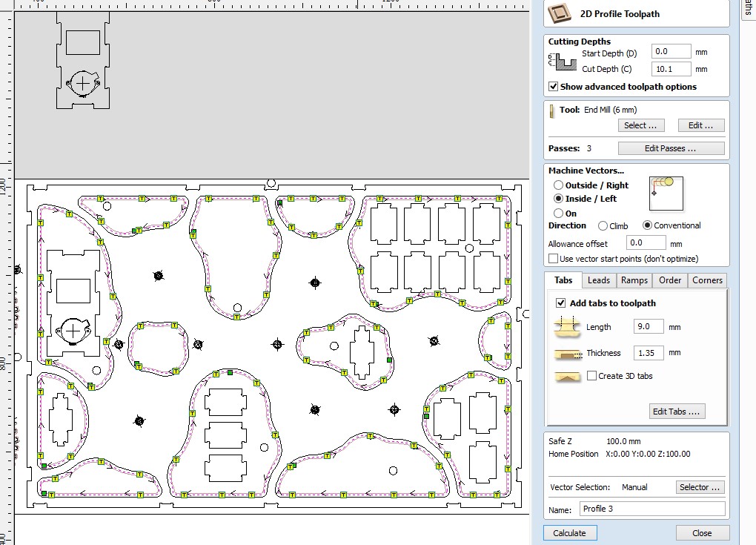Choose Conventional cut direction
Viewport: 756px width, 545px height.
coord(647,225)
